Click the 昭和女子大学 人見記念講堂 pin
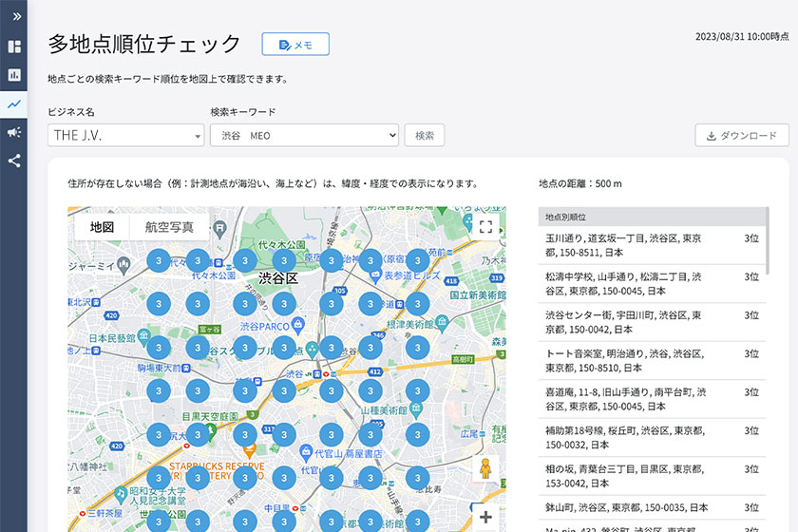Image resolution: width=798 pixels, height=532 pixels. pos(121,494)
